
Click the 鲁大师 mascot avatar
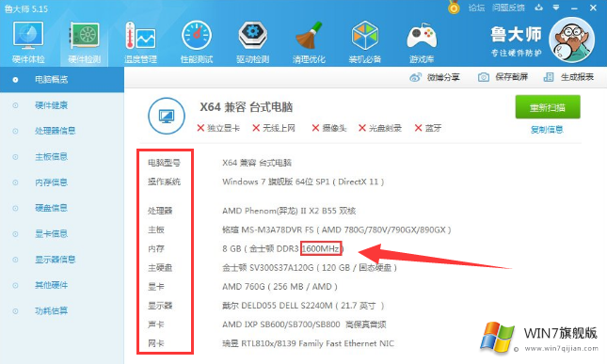point(572,40)
